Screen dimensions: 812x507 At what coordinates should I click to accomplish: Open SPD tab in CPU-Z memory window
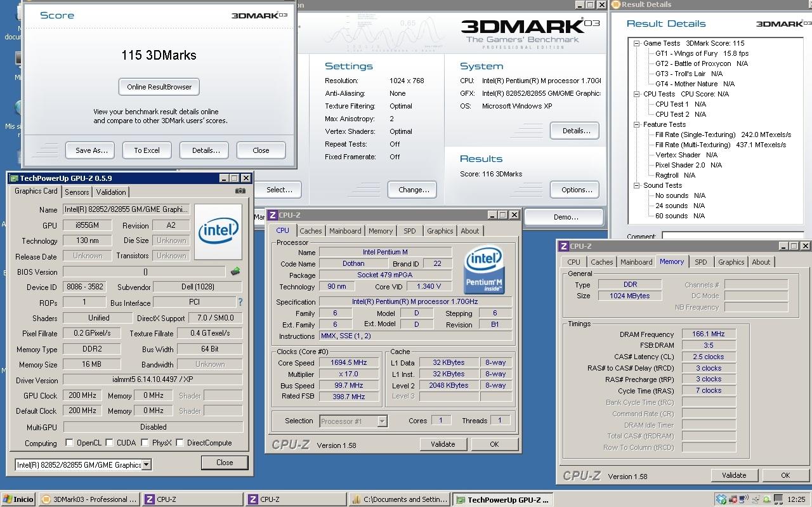[x=700, y=262]
